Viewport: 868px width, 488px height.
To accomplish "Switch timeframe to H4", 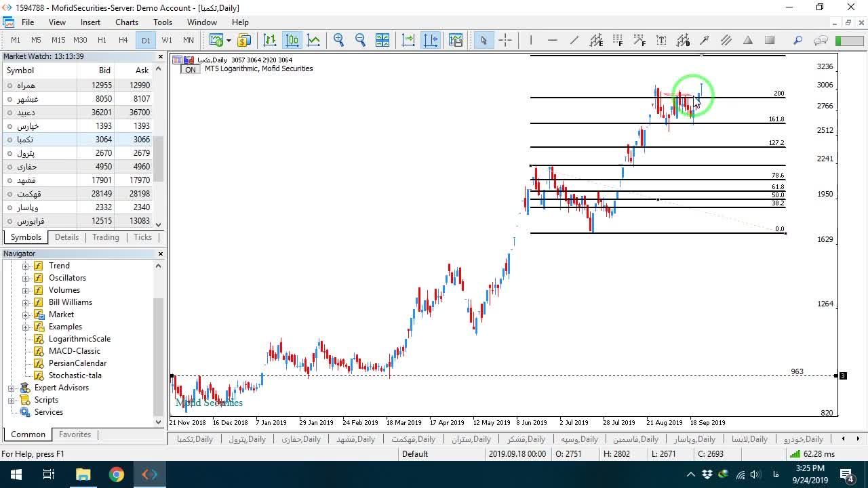I will point(123,40).
